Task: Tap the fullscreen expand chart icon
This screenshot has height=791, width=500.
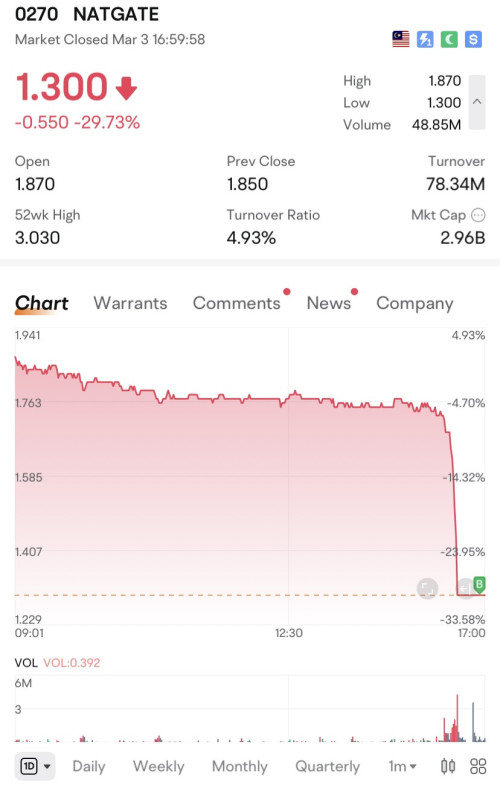Action: click(427, 588)
